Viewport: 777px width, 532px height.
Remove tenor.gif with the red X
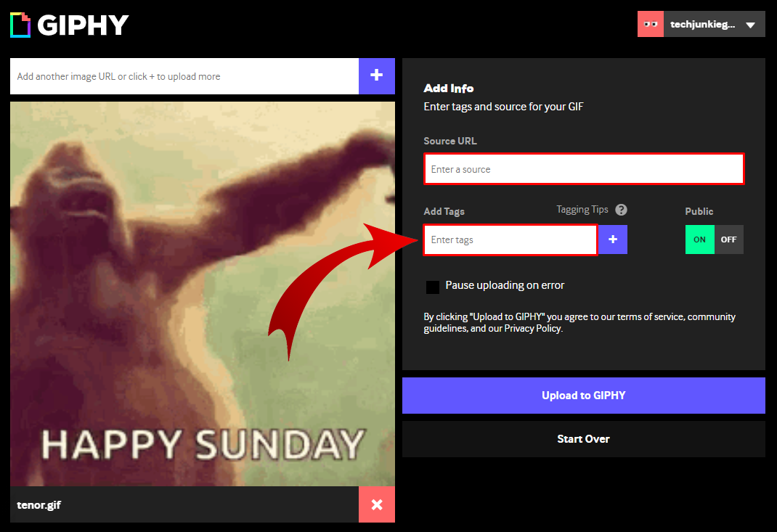pos(377,504)
